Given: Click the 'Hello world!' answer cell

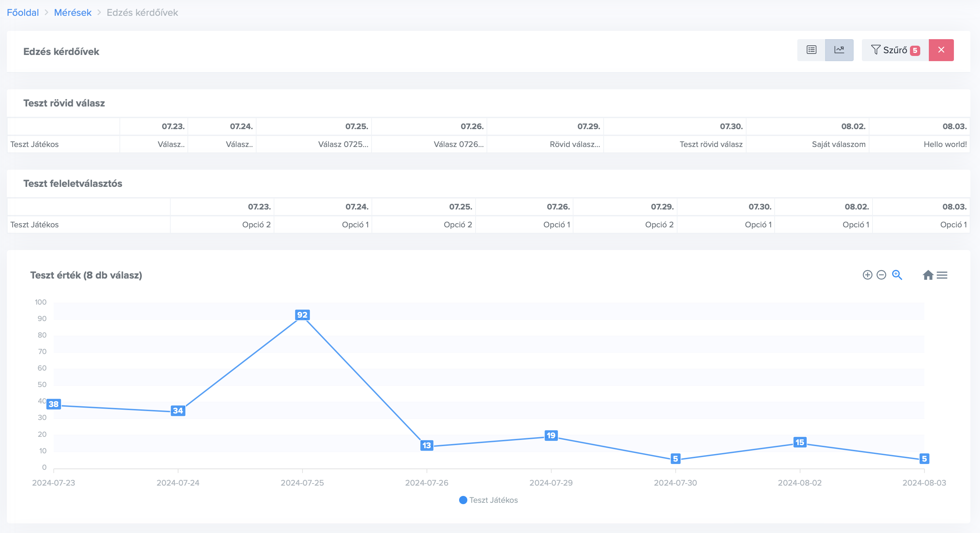Looking at the screenshot, I should coord(945,144).
